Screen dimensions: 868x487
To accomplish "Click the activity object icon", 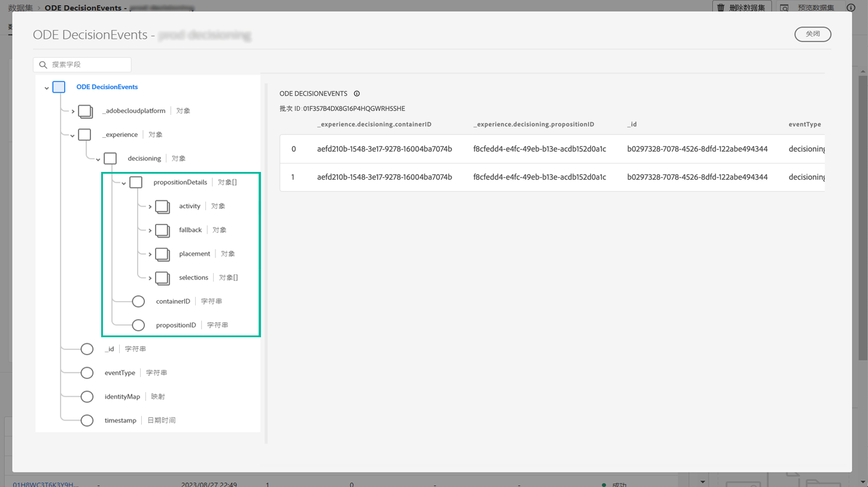I will coord(162,206).
